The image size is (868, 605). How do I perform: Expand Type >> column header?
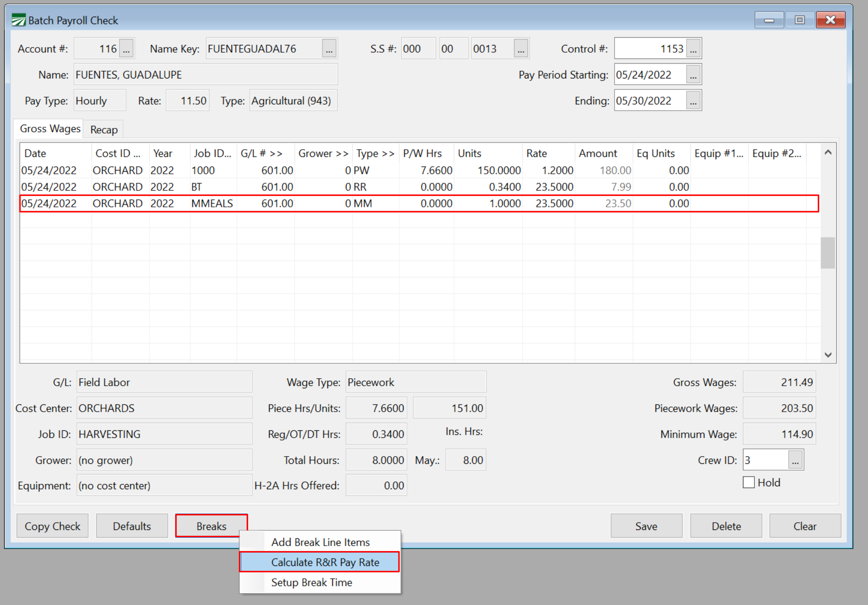click(375, 153)
